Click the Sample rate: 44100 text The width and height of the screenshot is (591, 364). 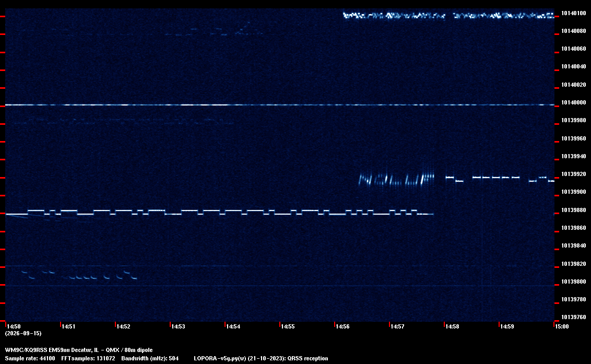pos(30,358)
